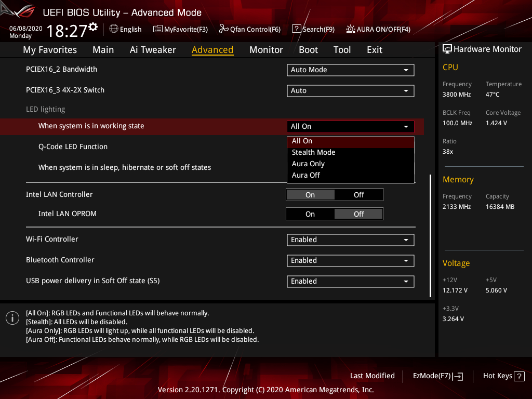The width and height of the screenshot is (532, 399).
Task: Select Wi-Fi Controller label
Action: point(52,239)
